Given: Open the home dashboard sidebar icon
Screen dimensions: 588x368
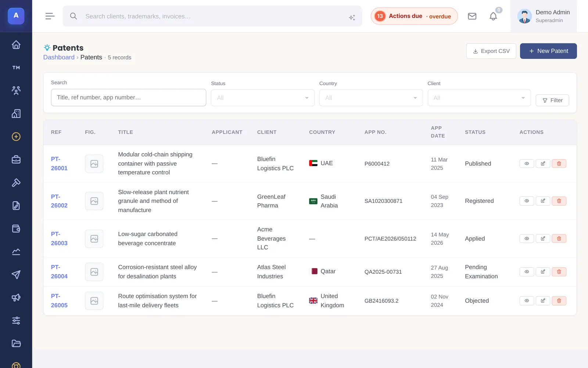Looking at the screenshot, I should click(x=16, y=45).
